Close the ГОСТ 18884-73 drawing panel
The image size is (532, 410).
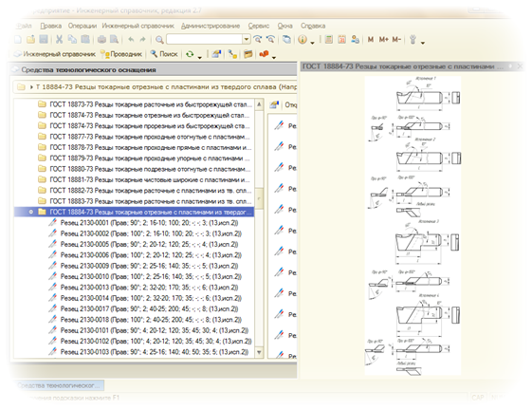(520, 66)
